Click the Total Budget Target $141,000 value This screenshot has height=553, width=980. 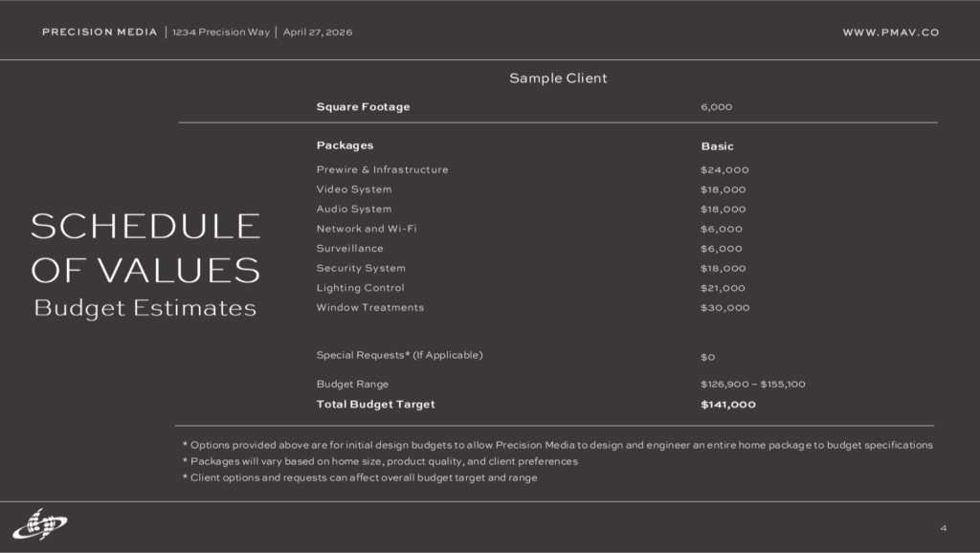tap(727, 405)
